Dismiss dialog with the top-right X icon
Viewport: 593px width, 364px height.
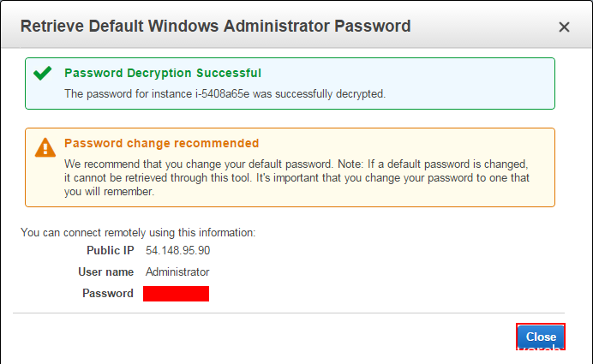[564, 27]
